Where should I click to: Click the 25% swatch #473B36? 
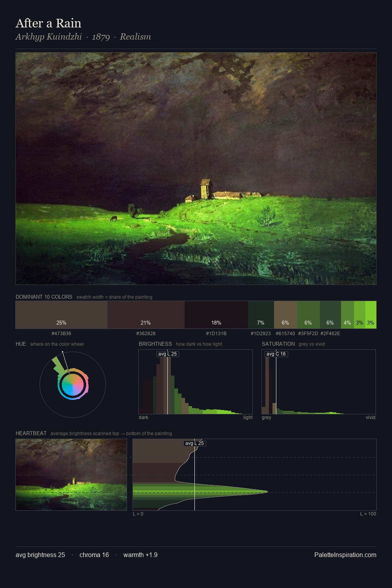[61, 315]
